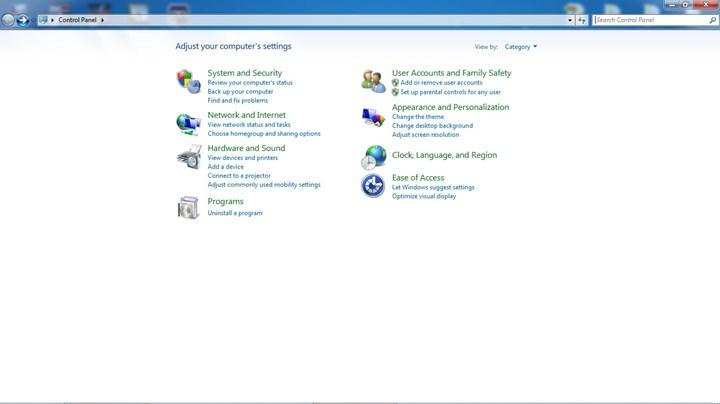The height and width of the screenshot is (404, 720).
Task: Open the Uninstall a program link
Action: 235,213
